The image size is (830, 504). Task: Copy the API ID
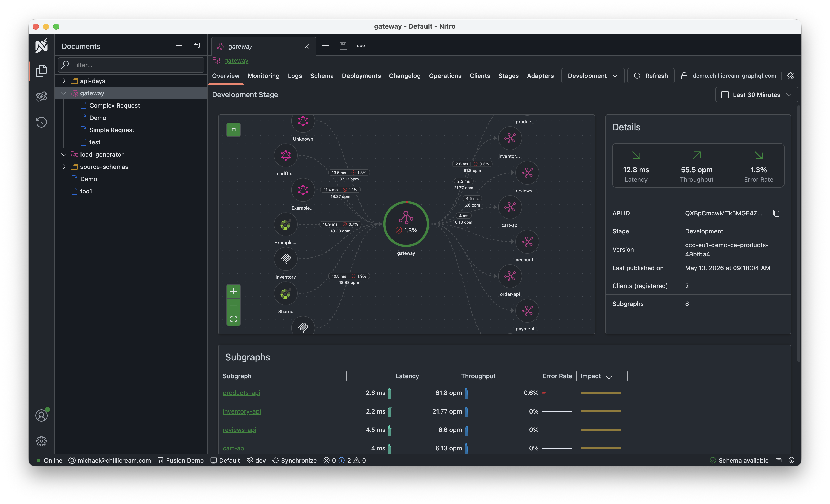(x=776, y=213)
